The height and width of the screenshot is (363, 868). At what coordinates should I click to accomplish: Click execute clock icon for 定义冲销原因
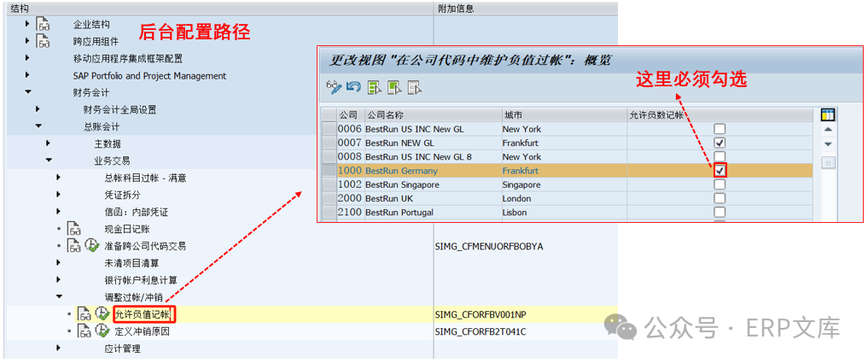click(x=102, y=331)
